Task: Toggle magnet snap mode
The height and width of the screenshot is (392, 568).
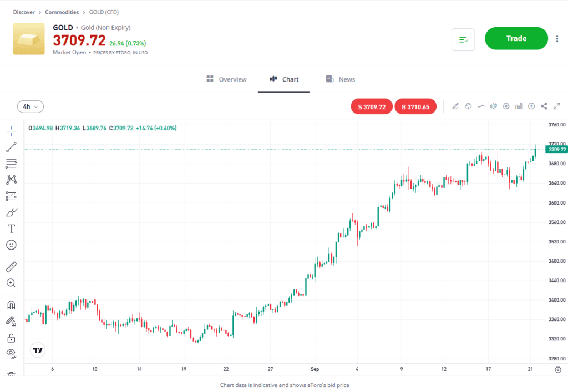Action: [x=11, y=305]
